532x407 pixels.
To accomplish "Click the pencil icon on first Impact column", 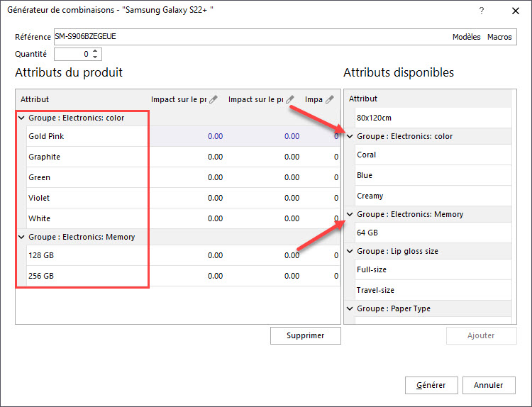I will point(213,99).
